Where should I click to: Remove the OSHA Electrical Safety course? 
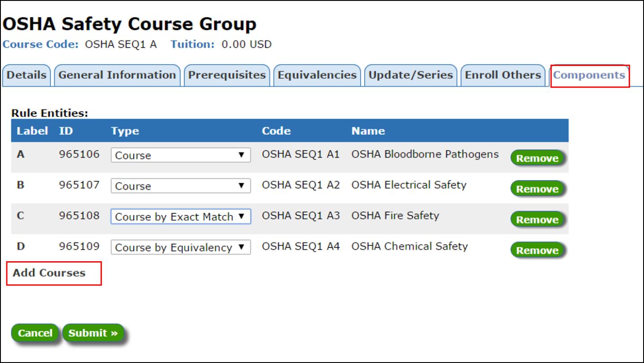click(537, 189)
